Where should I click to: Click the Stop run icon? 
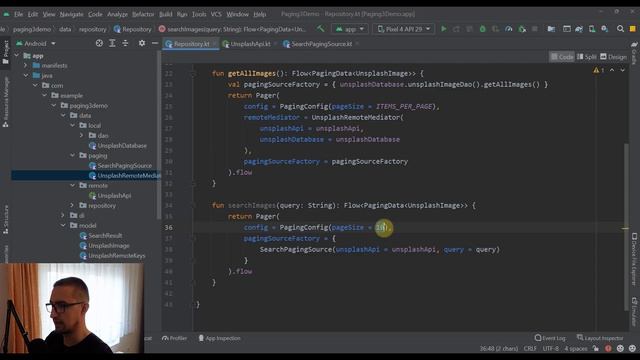pyautogui.click(x=535, y=29)
